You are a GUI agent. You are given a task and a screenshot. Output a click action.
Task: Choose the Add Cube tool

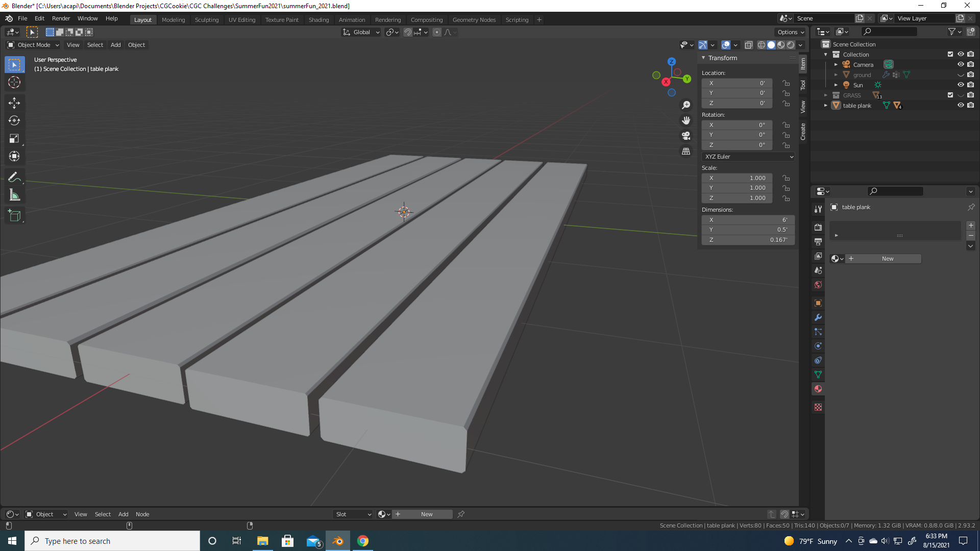point(14,216)
